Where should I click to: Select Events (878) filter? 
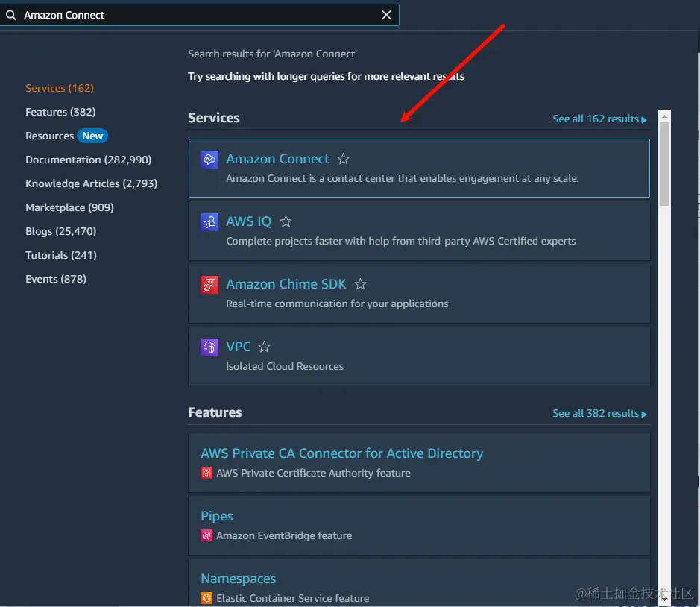coord(56,279)
